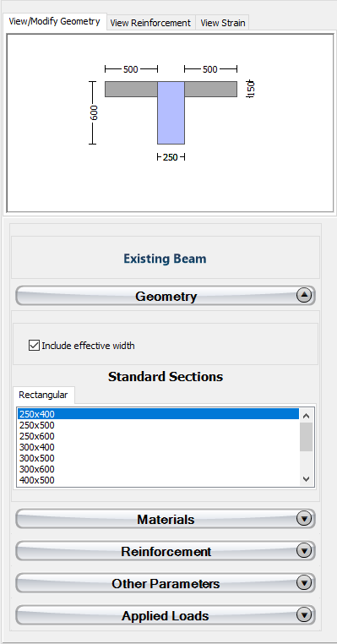Viewport: 337px width, 644px height.
Task: Switch to View Reinforcement tab
Action: coord(150,23)
